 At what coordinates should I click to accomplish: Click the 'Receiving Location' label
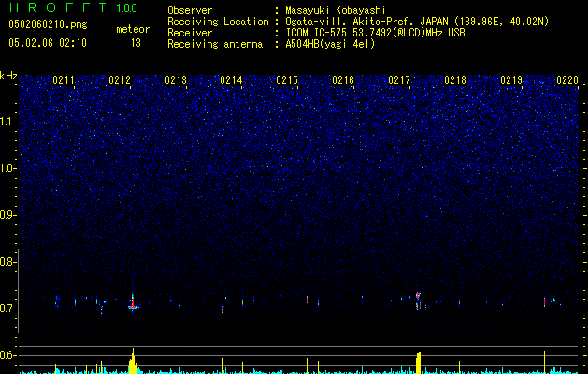[218, 22]
